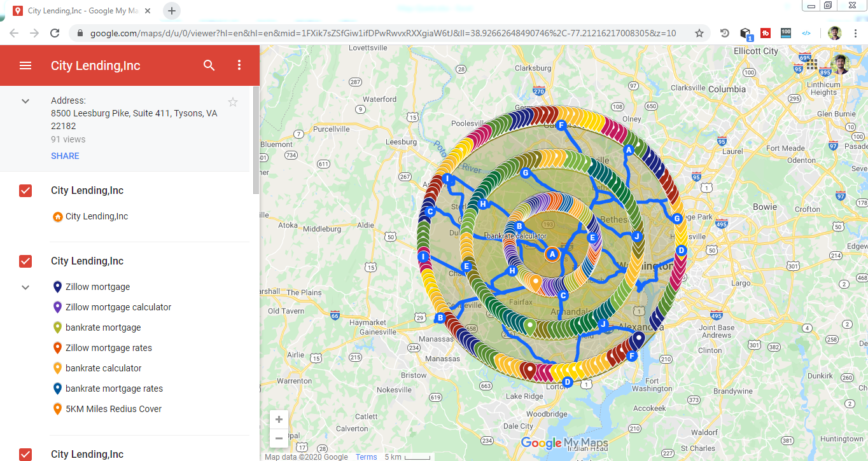Open the three-dot options menu in the header
868x461 pixels.
tap(239, 65)
